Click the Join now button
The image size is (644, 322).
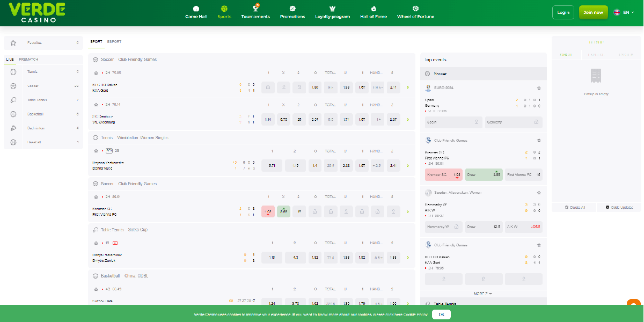[x=593, y=12]
